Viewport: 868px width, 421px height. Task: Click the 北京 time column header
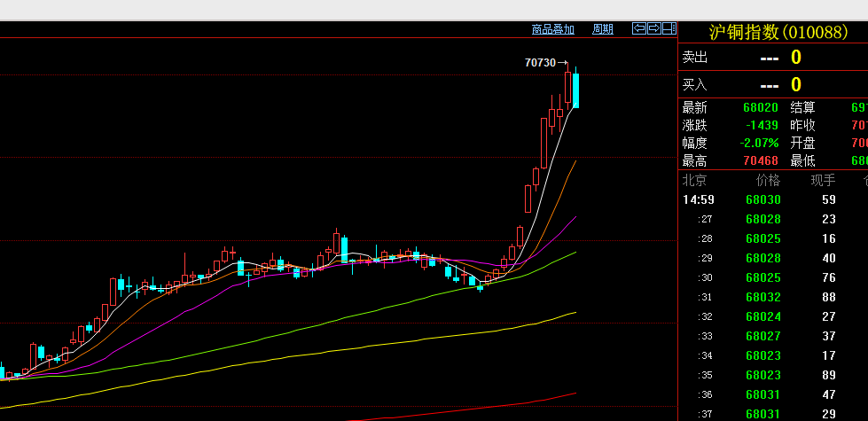point(694,180)
